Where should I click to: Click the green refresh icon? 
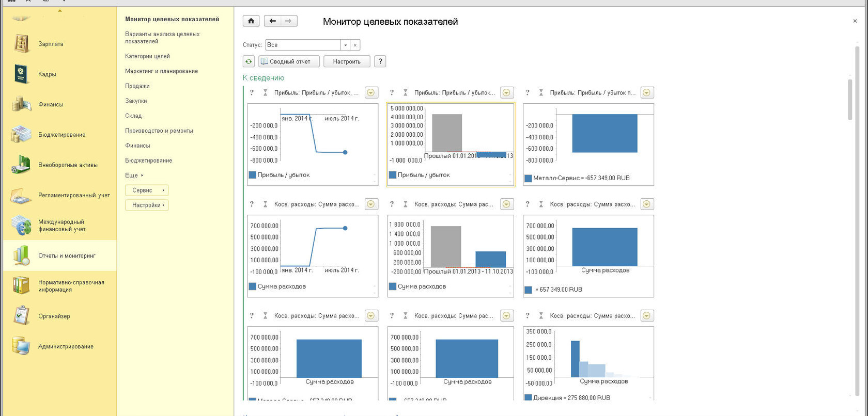249,61
